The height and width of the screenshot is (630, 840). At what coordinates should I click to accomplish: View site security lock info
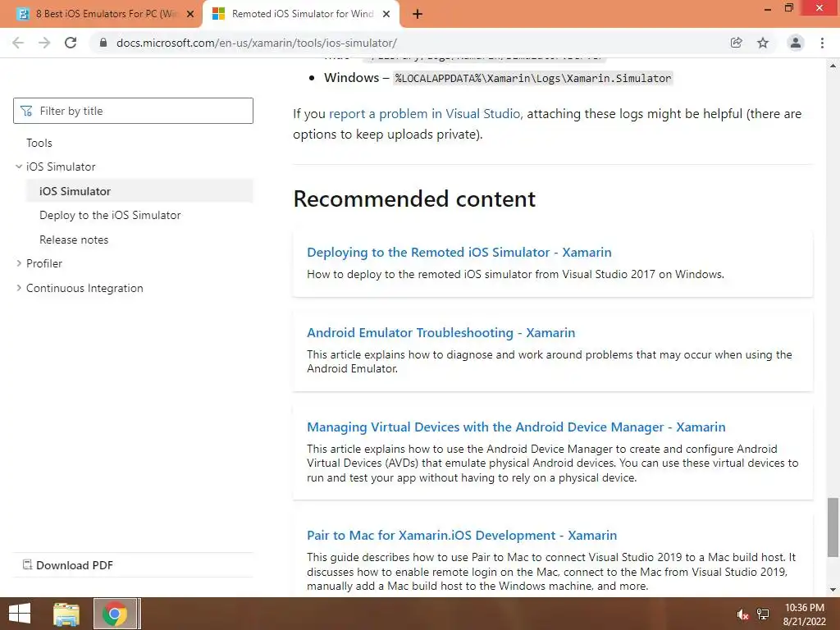[x=103, y=43]
